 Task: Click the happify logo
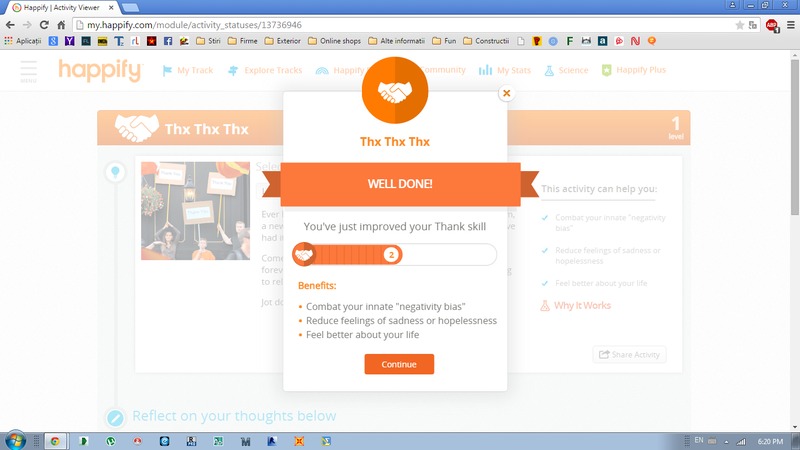101,70
